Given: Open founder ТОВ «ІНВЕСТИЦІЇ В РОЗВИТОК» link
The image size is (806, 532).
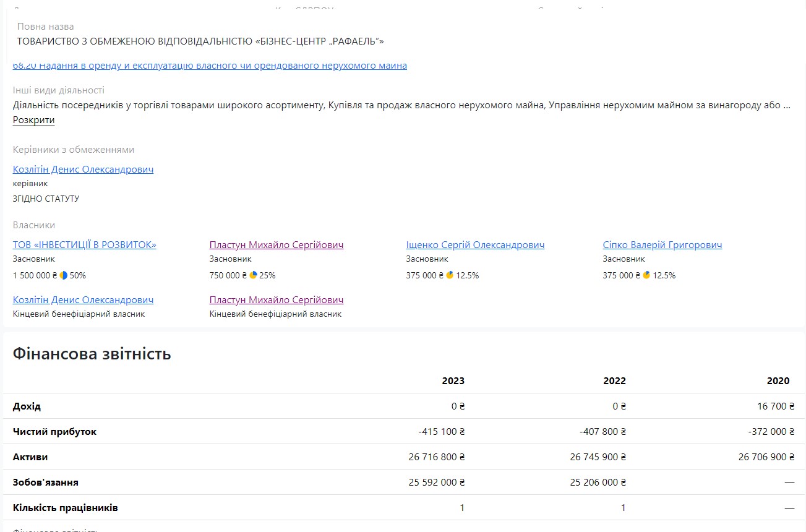Looking at the screenshot, I should pos(84,245).
